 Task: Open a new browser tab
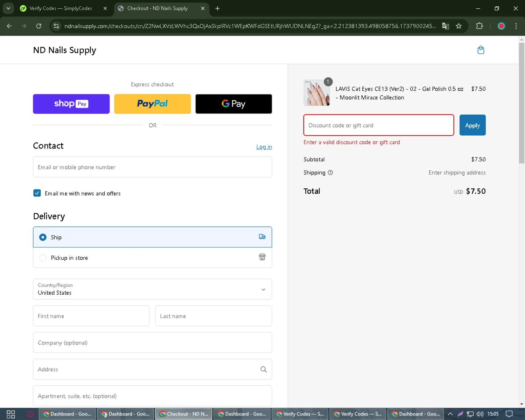[x=217, y=8]
